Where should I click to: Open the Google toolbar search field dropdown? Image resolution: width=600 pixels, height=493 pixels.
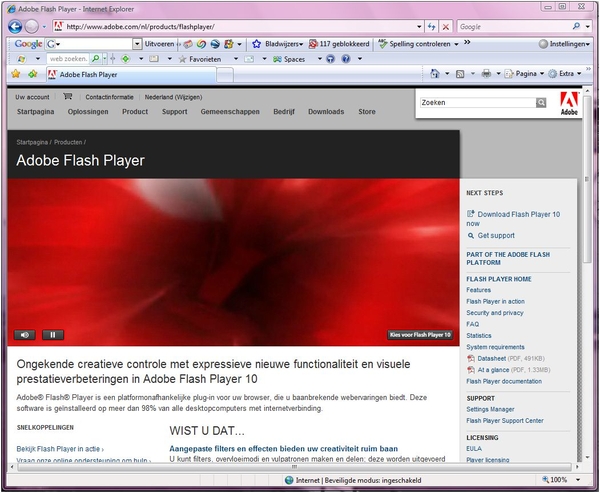point(137,44)
